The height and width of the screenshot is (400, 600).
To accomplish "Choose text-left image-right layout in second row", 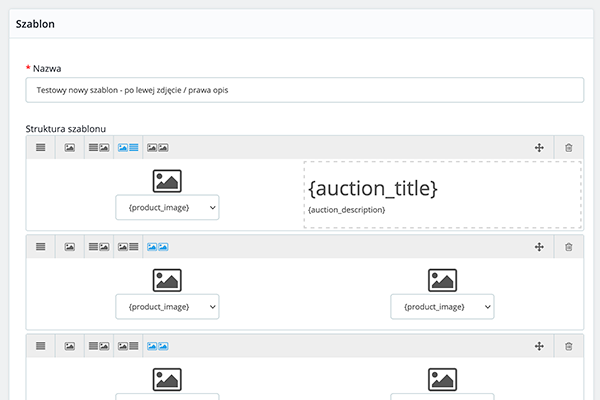I will [x=99, y=247].
